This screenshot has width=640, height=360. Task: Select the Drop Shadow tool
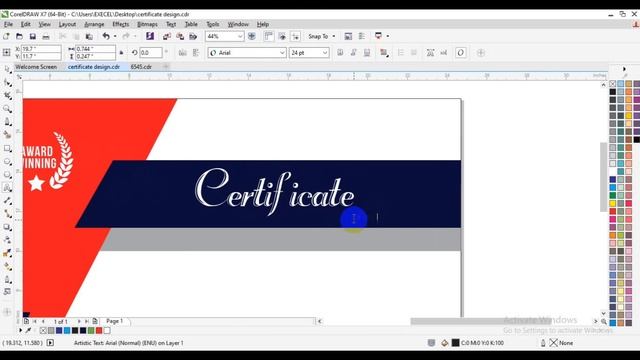click(7, 227)
